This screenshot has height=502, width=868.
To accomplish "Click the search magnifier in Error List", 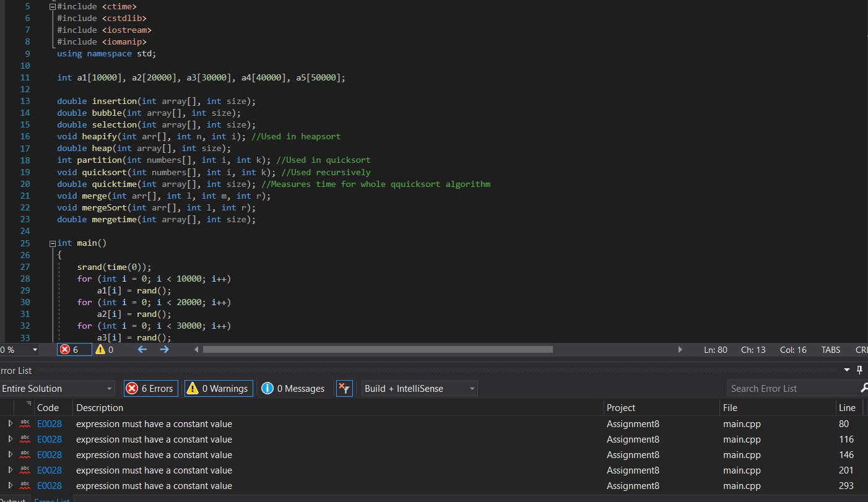I will pyautogui.click(x=864, y=388).
